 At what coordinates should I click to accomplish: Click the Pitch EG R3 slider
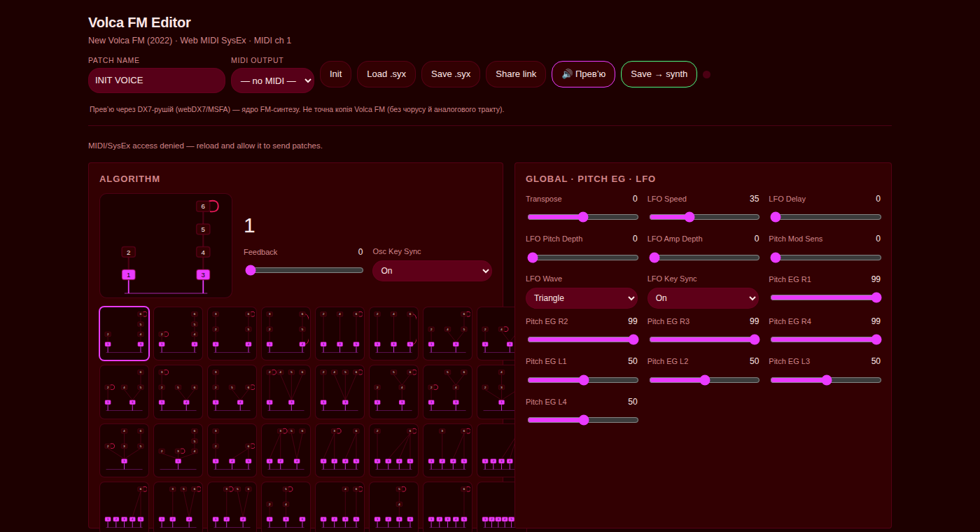point(703,339)
